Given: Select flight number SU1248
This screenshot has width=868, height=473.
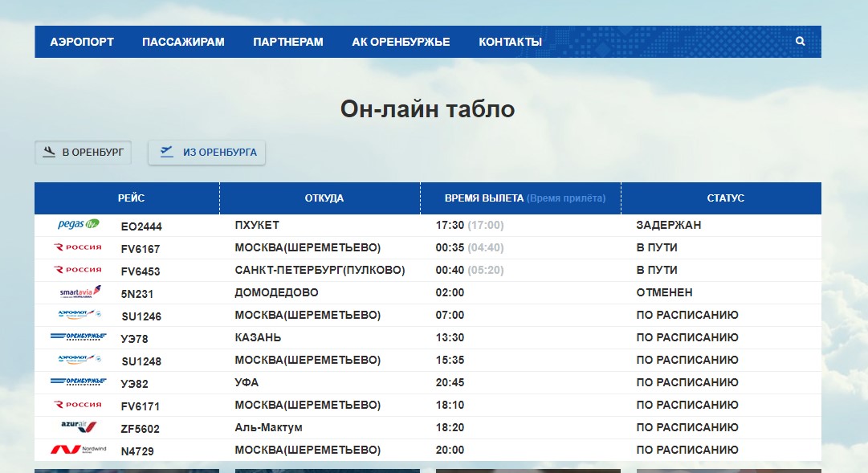Looking at the screenshot, I should (x=141, y=361).
